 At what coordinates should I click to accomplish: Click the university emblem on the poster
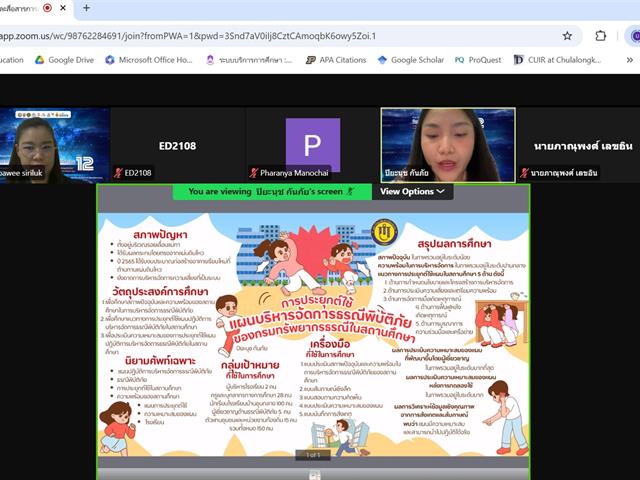point(384,232)
